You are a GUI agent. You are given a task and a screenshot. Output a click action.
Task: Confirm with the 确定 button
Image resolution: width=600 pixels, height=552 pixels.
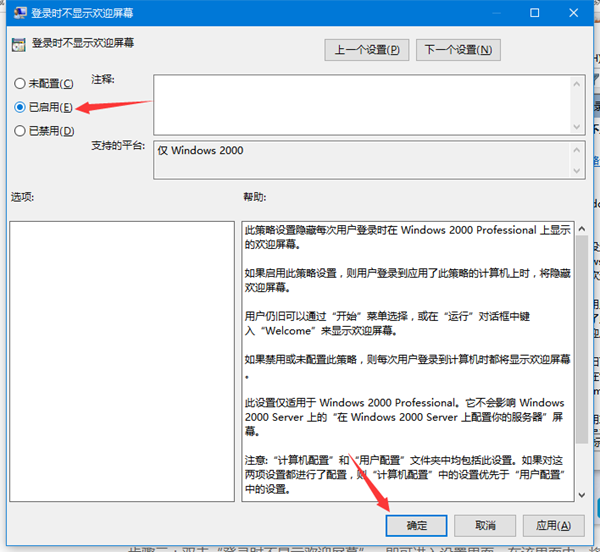[416, 525]
